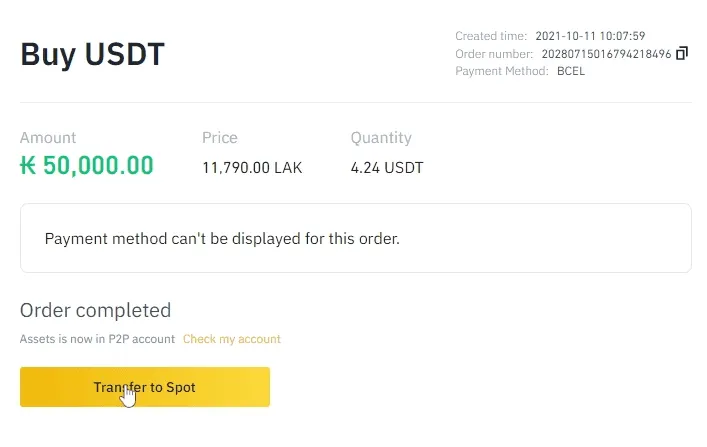The image size is (707, 447).
Task: Click the Transfer to Spot button
Action: coord(145,387)
